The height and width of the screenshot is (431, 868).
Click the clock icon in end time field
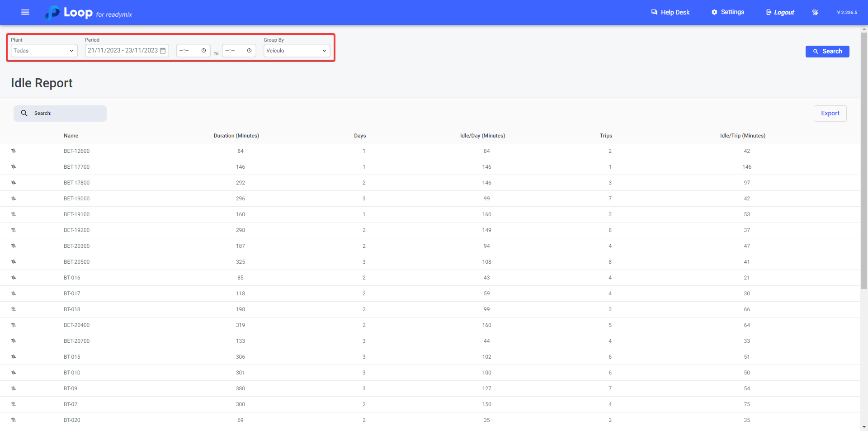pyautogui.click(x=249, y=51)
